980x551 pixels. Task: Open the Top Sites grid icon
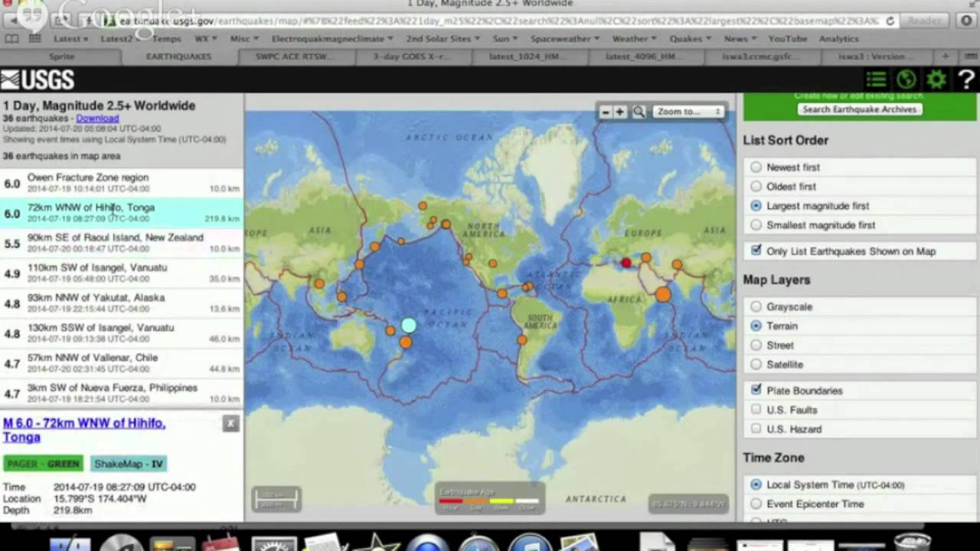pyautogui.click(x=34, y=39)
